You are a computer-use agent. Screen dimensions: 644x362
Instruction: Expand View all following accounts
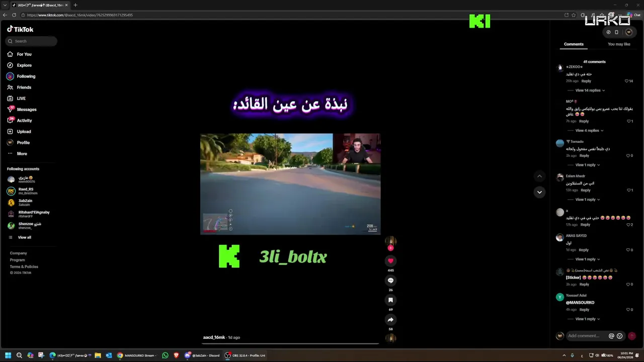(x=24, y=237)
